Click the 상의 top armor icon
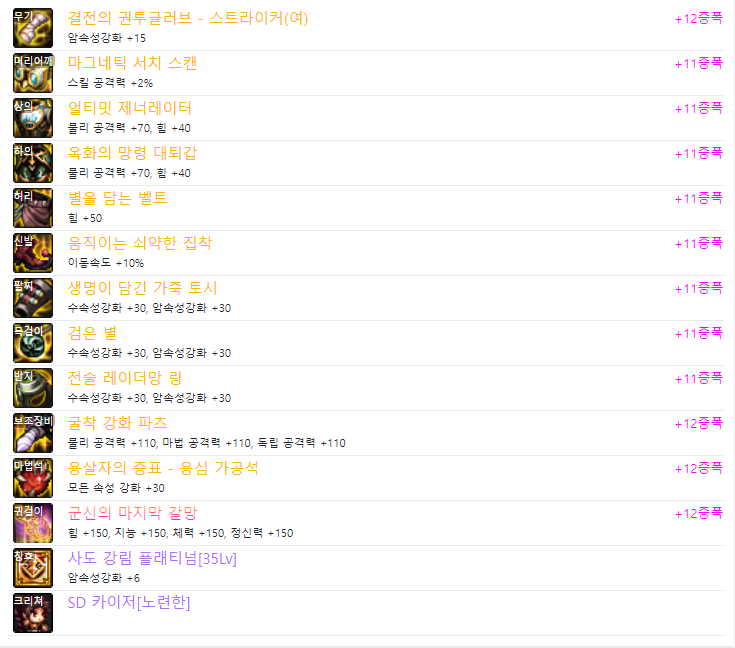 [33, 118]
